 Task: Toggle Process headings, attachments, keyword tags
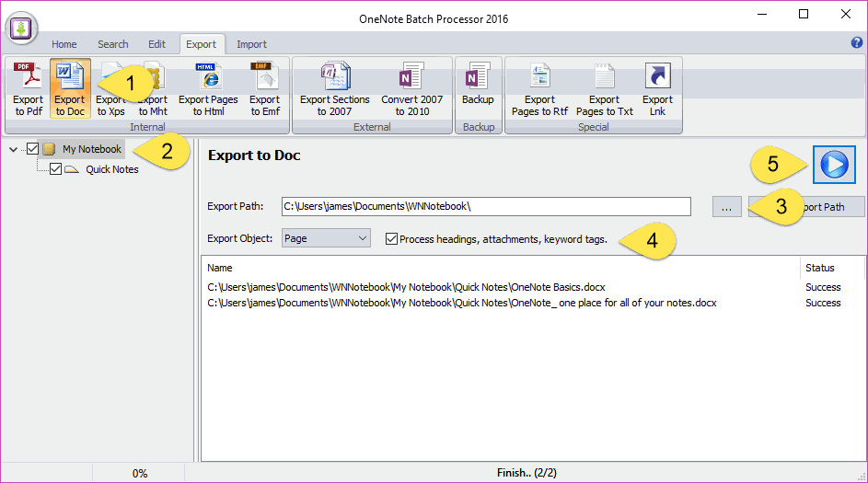tap(391, 239)
